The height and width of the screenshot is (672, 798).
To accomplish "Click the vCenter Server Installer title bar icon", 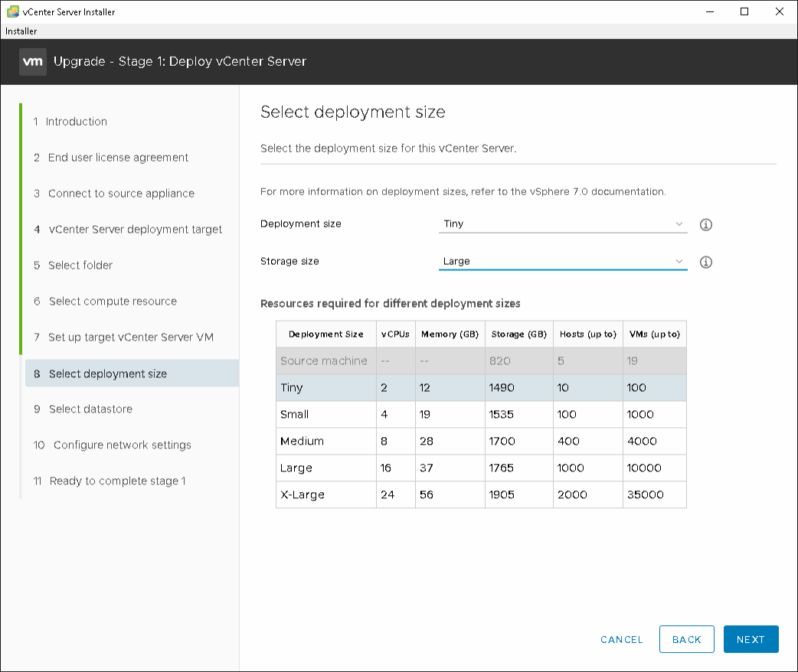I will click(x=13, y=11).
